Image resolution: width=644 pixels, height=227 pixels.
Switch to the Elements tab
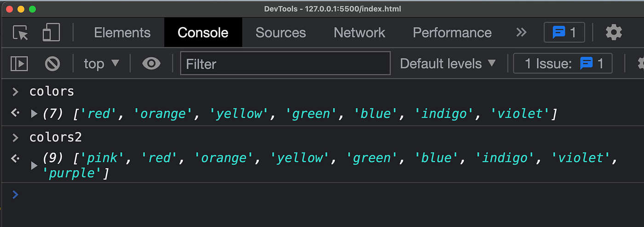click(122, 33)
